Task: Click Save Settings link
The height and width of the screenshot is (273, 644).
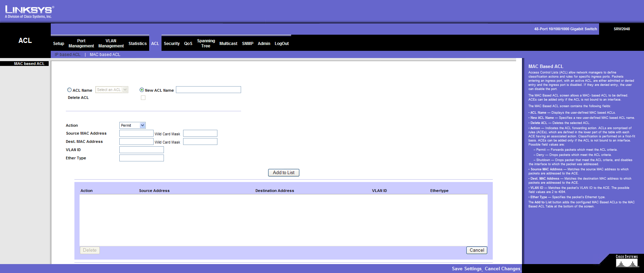Action: pos(467,269)
